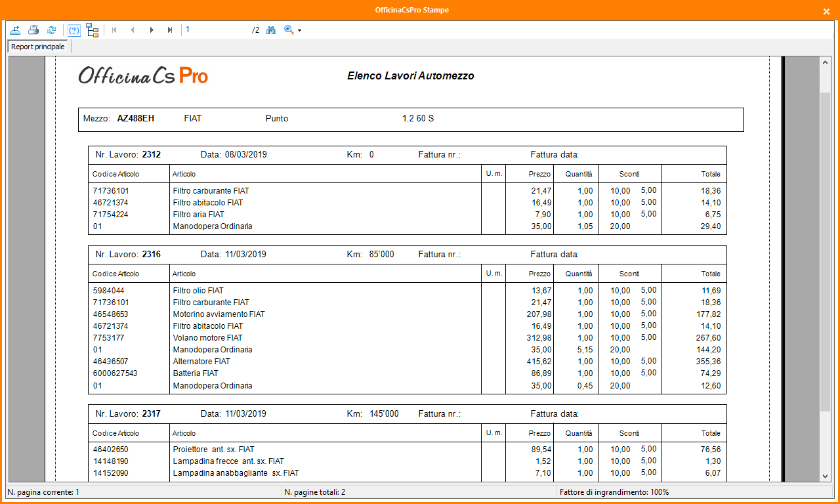Go to the last page
The width and height of the screenshot is (840, 504).
[170, 30]
